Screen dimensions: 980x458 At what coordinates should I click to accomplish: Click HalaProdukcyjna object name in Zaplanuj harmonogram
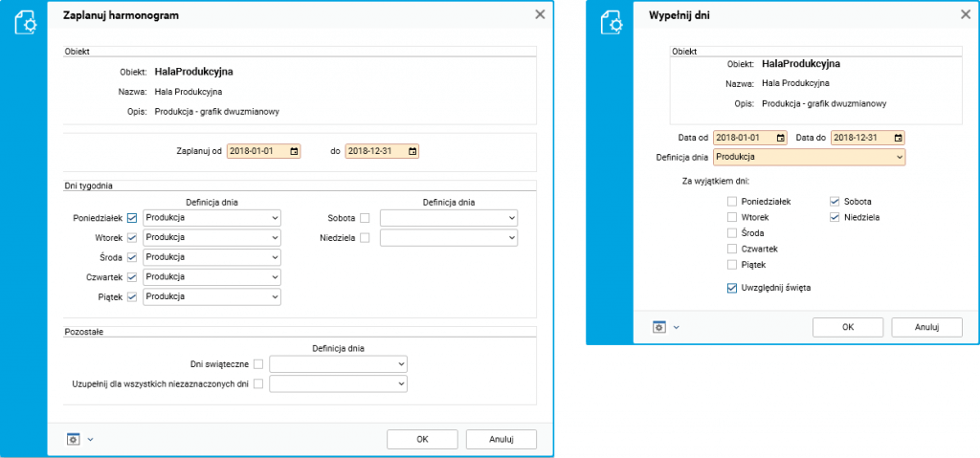coord(193,72)
